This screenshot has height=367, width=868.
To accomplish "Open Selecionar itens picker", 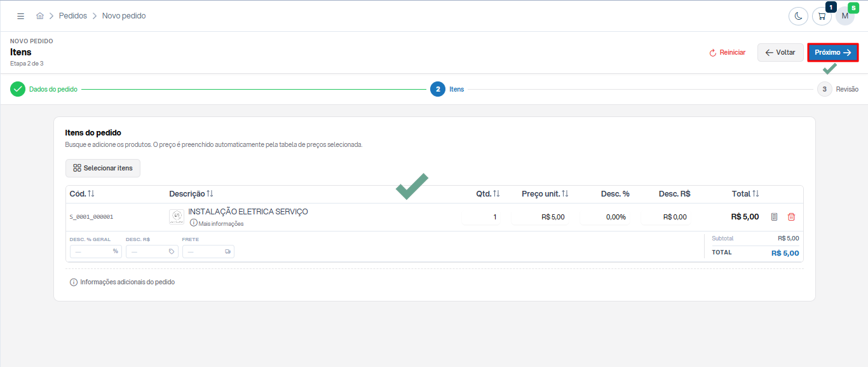I will coord(103,168).
